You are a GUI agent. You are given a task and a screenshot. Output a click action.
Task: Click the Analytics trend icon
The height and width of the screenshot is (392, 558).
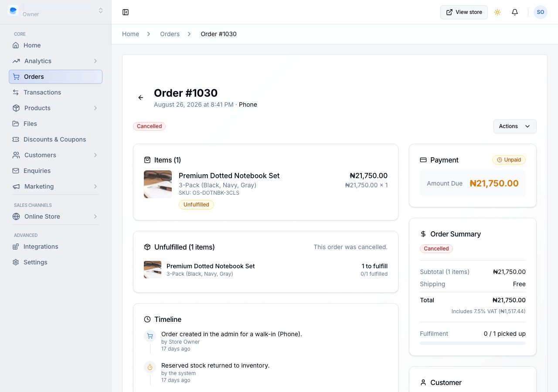[x=16, y=61]
